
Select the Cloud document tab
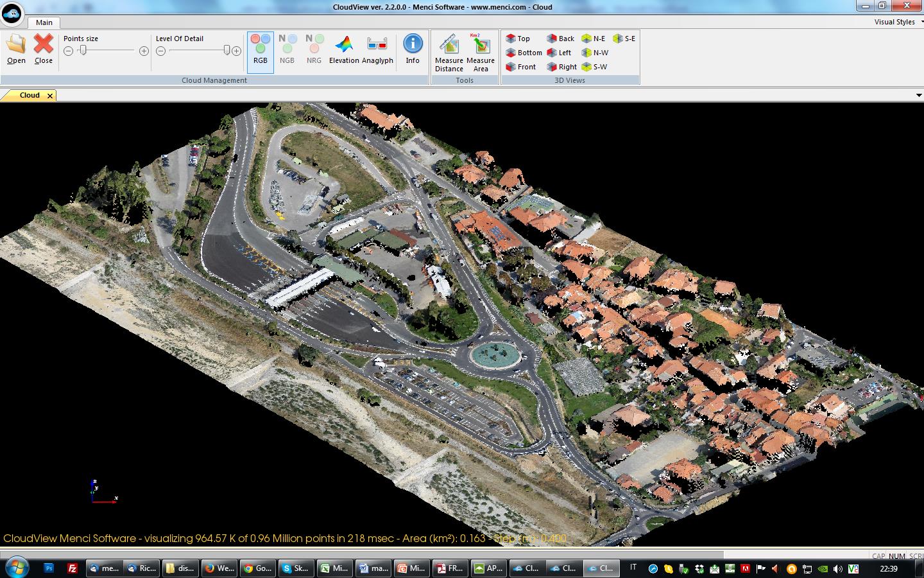(x=30, y=95)
